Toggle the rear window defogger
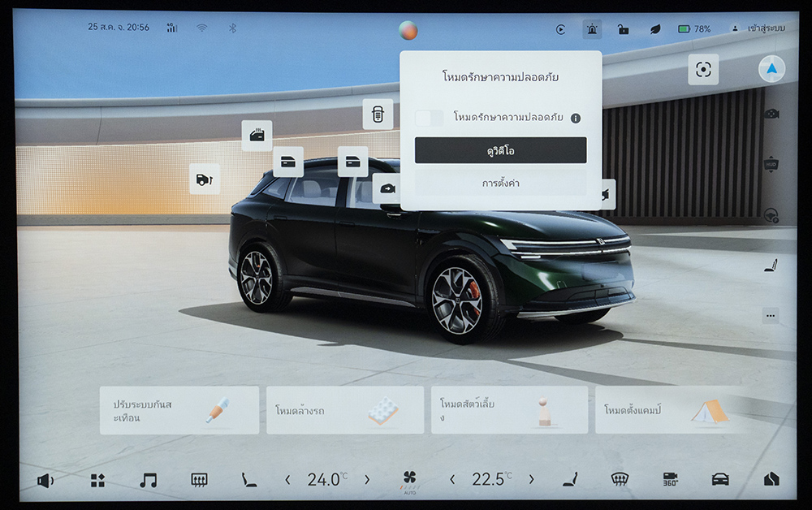Screen dimensions: 812x510 coord(199,480)
